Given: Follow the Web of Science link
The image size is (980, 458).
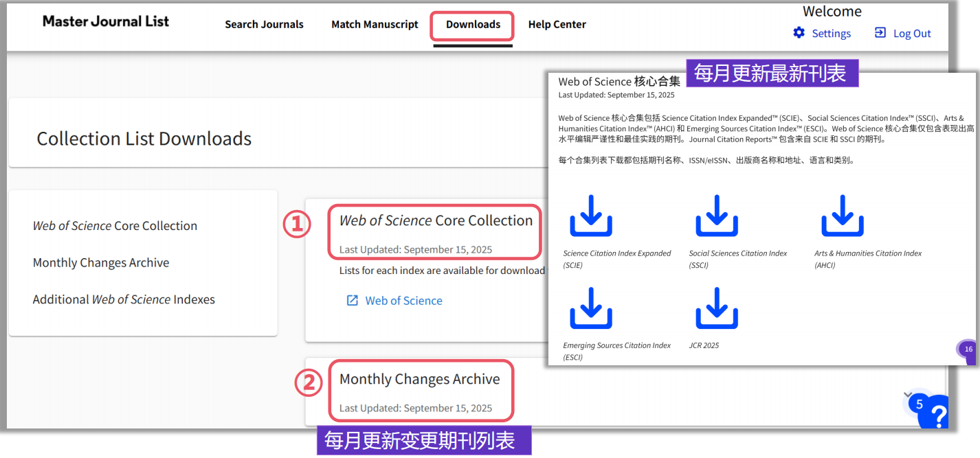Looking at the screenshot, I should [403, 301].
